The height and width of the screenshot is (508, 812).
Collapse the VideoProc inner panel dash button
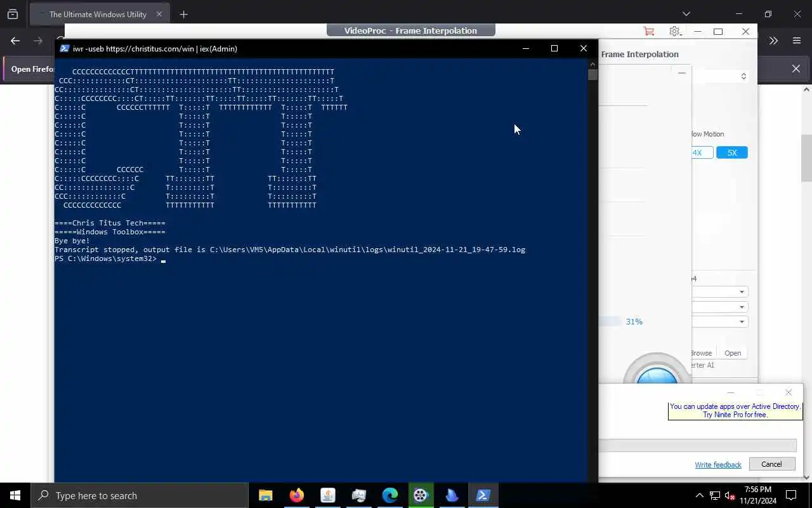click(x=682, y=73)
